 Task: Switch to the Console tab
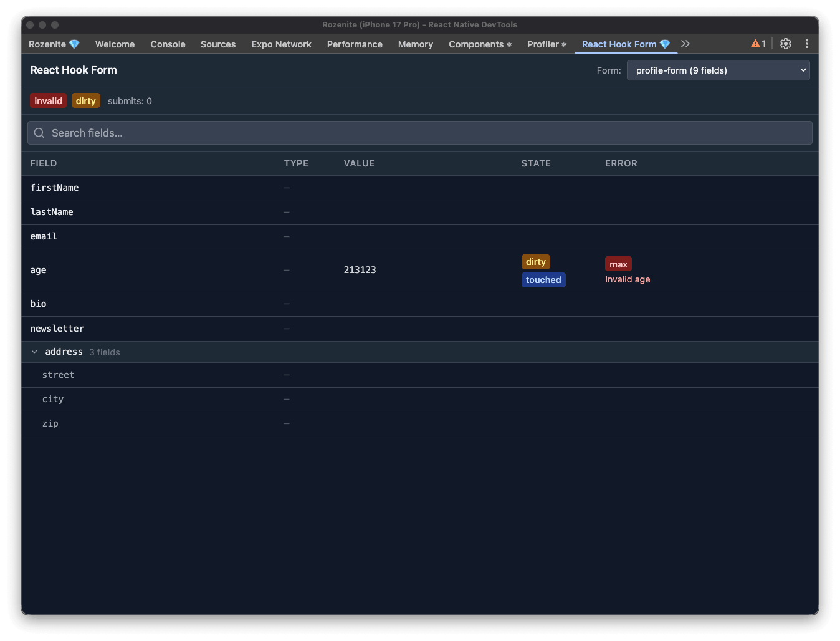tap(168, 44)
